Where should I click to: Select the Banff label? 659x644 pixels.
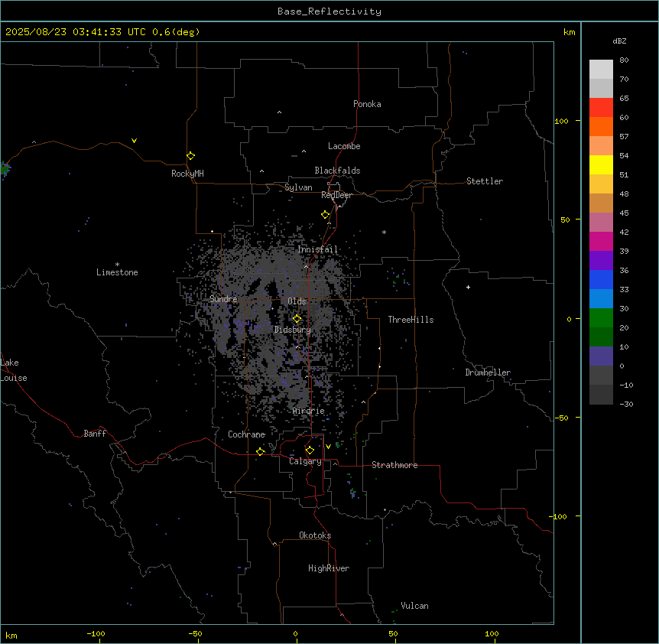(x=95, y=434)
